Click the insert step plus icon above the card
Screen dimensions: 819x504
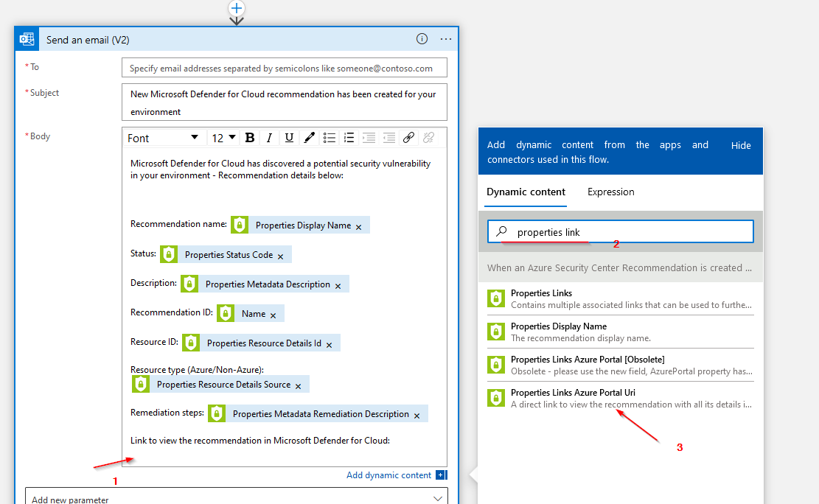pyautogui.click(x=237, y=8)
